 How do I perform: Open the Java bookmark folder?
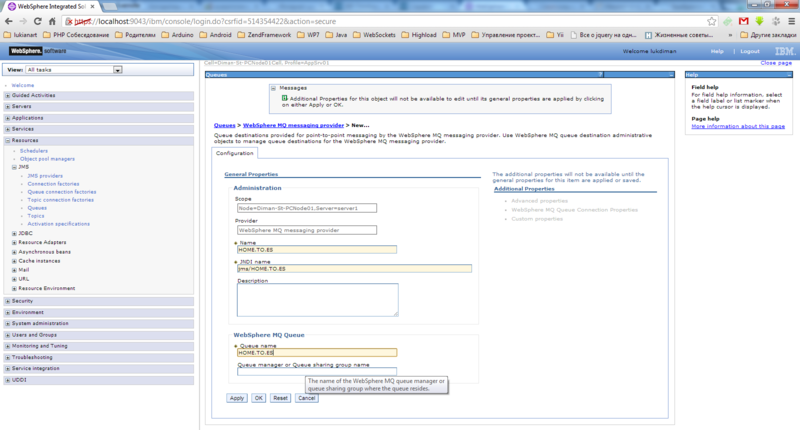pyautogui.click(x=336, y=35)
